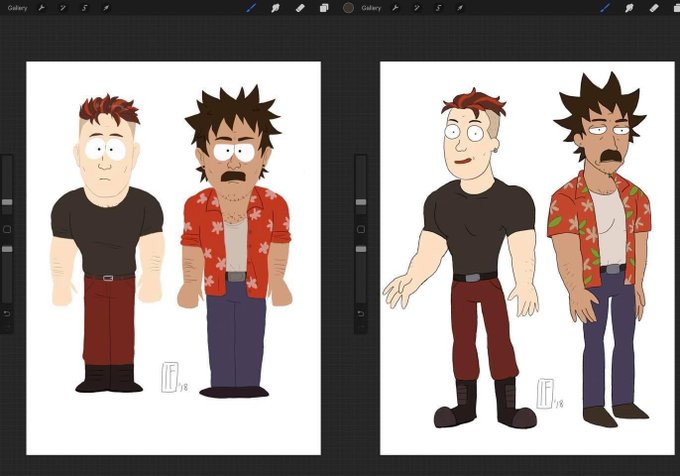Select the Smudge tool in left window

(275, 8)
